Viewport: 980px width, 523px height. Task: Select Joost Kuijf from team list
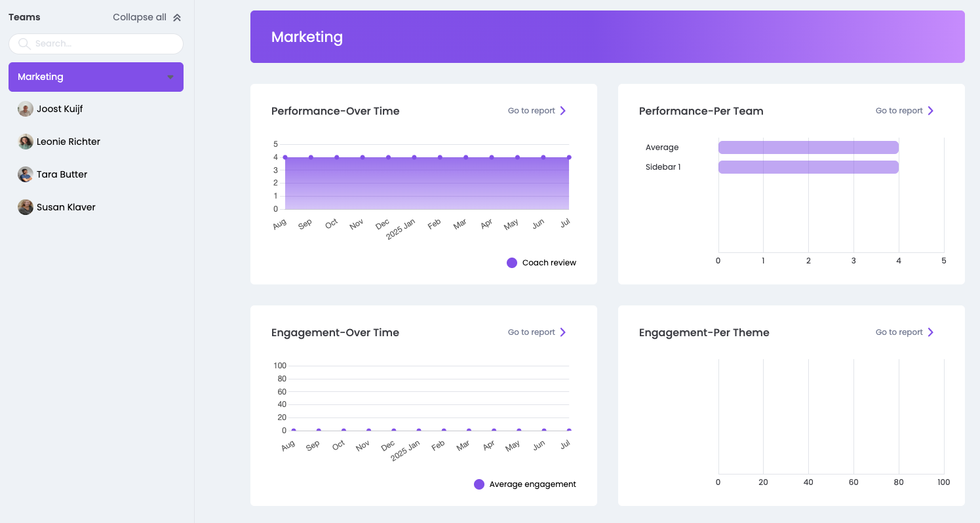point(60,109)
